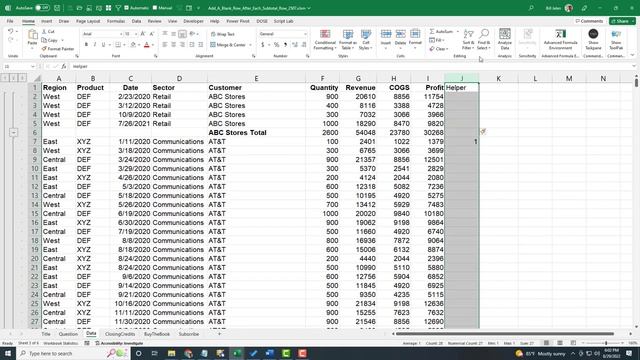Toggle Wrap Text
The width and height of the screenshot is (640, 360).
pos(223,34)
